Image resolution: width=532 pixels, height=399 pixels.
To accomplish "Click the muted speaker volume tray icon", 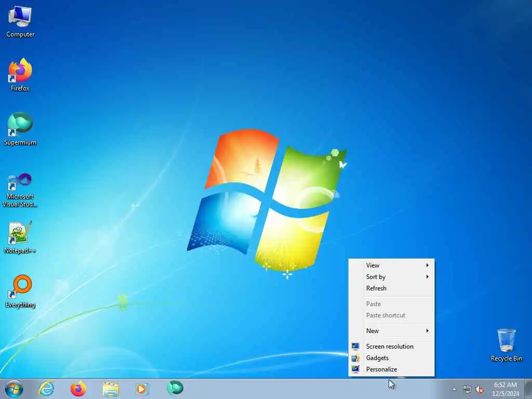I will 480,390.
